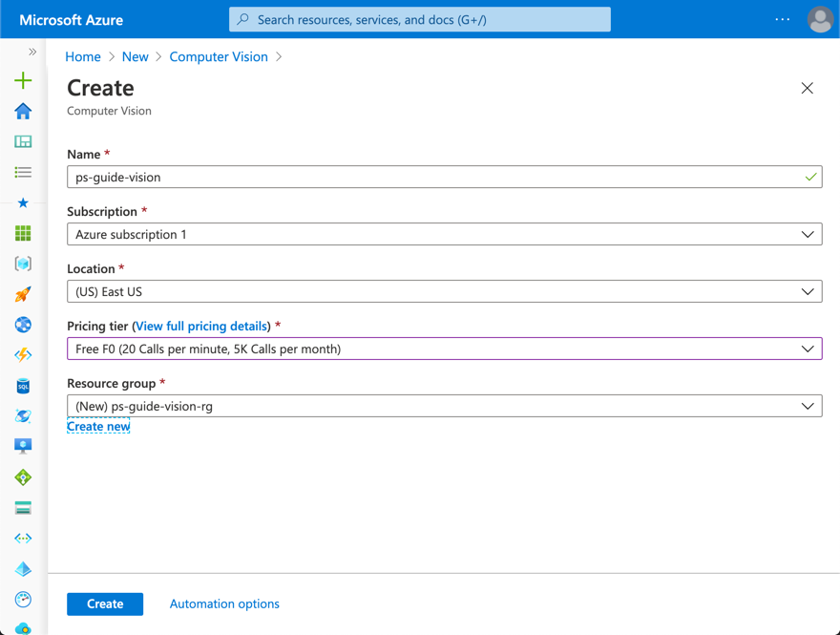Navigate to Computer Vision breadcrumb
The image size is (840, 635).
tap(219, 57)
